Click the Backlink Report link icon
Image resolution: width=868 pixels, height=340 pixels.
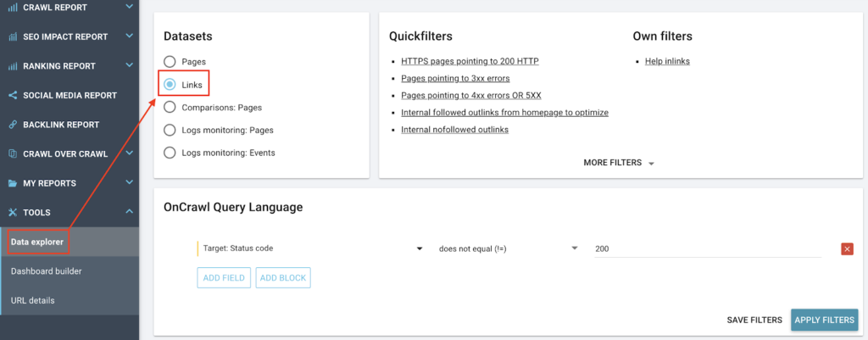13,125
